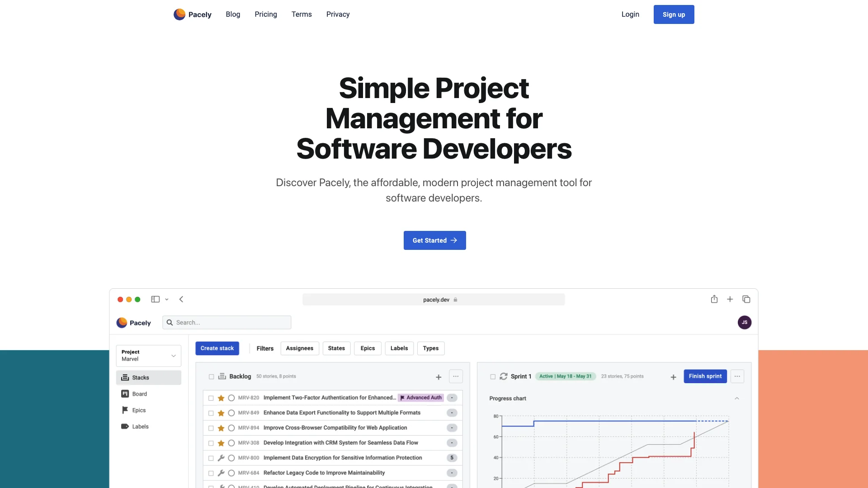Click the Stacks sidebar icon
This screenshot has height=488, width=868.
point(125,377)
